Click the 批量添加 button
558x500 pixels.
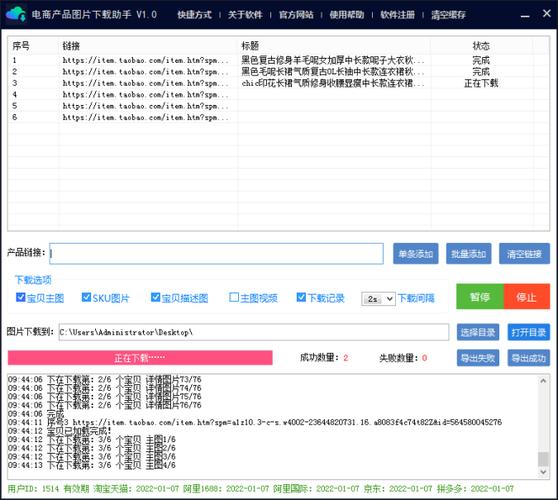click(x=469, y=254)
